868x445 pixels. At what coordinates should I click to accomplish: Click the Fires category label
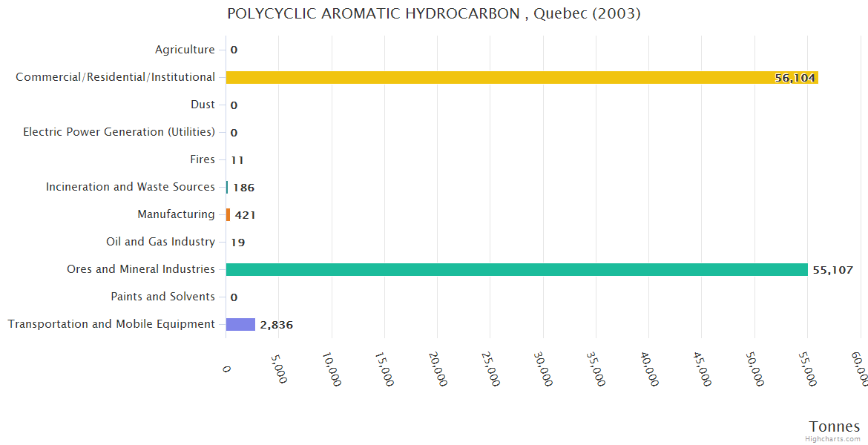[203, 159]
